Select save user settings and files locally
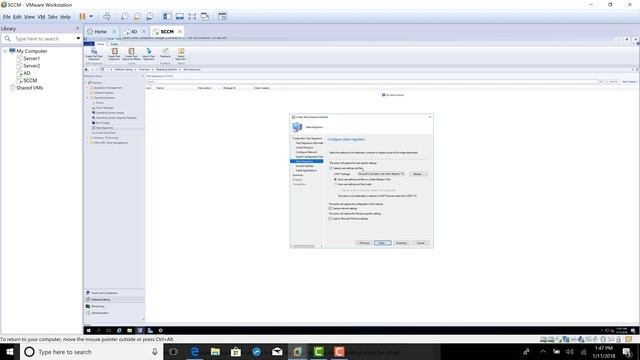This screenshot has height=360, width=640. click(336, 184)
